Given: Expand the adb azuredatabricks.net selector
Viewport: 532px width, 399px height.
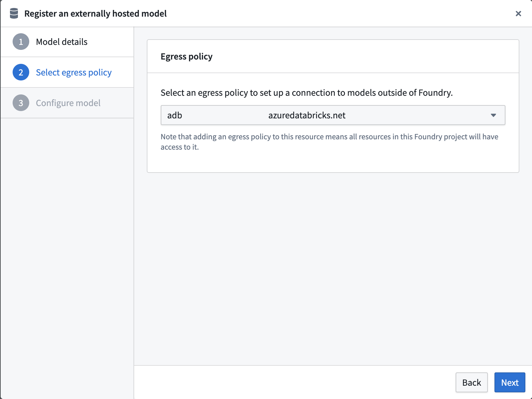Looking at the screenshot, I should pos(333,115).
